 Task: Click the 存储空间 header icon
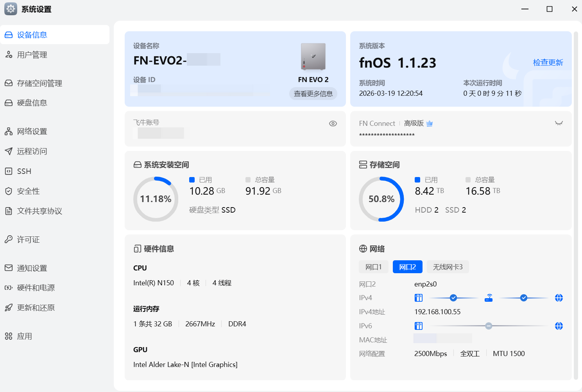pos(363,165)
